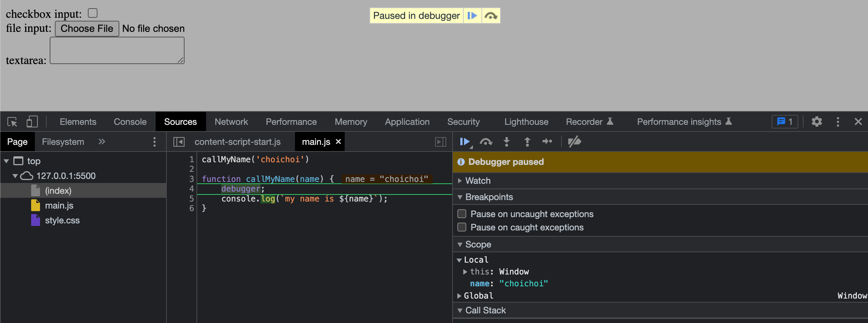Expand the Global scope group

[x=459, y=296]
